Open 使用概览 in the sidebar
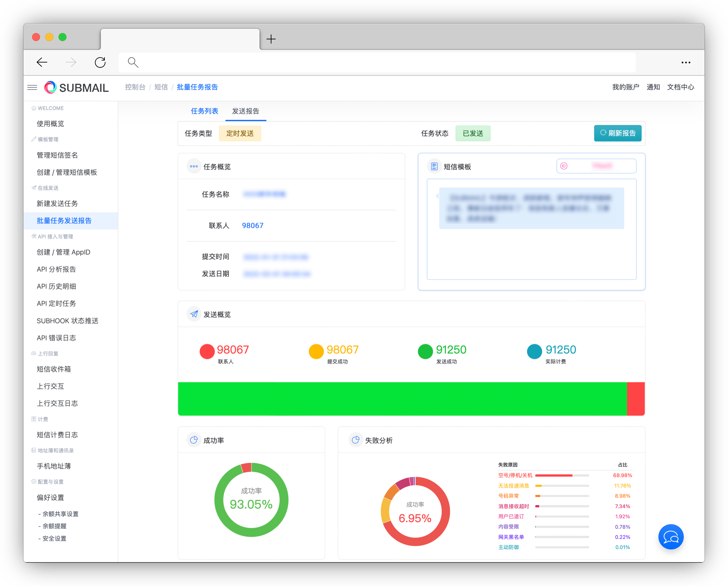The image size is (728, 586). click(50, 124)
